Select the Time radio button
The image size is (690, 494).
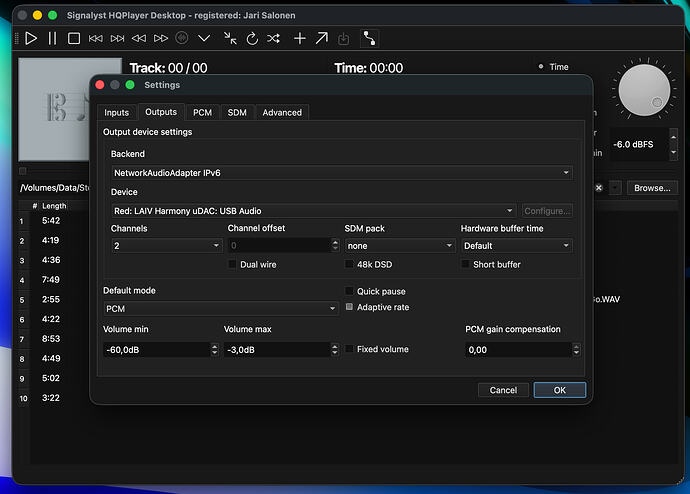541,67
